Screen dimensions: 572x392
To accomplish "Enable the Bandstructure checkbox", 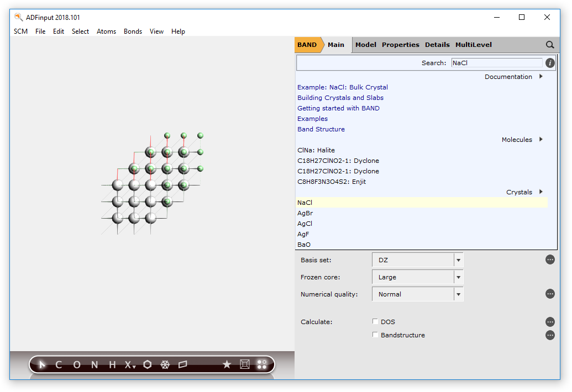I will [x=375, y=335].
